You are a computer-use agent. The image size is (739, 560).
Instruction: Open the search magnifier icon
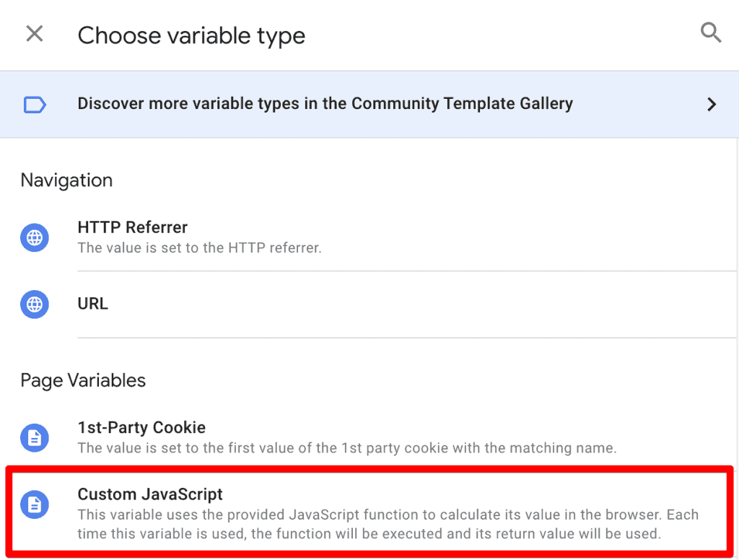coord(711,32)
